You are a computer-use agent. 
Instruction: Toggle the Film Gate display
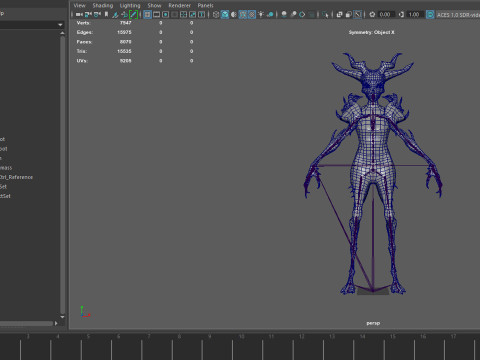[x=156, y=14]
